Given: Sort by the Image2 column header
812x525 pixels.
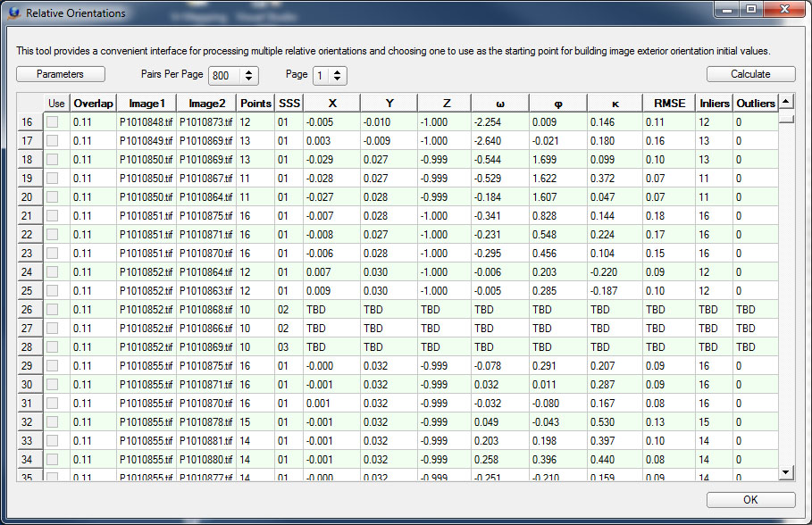Looking at the screenshot, I should pyautogui.click(x=206, y=104).
